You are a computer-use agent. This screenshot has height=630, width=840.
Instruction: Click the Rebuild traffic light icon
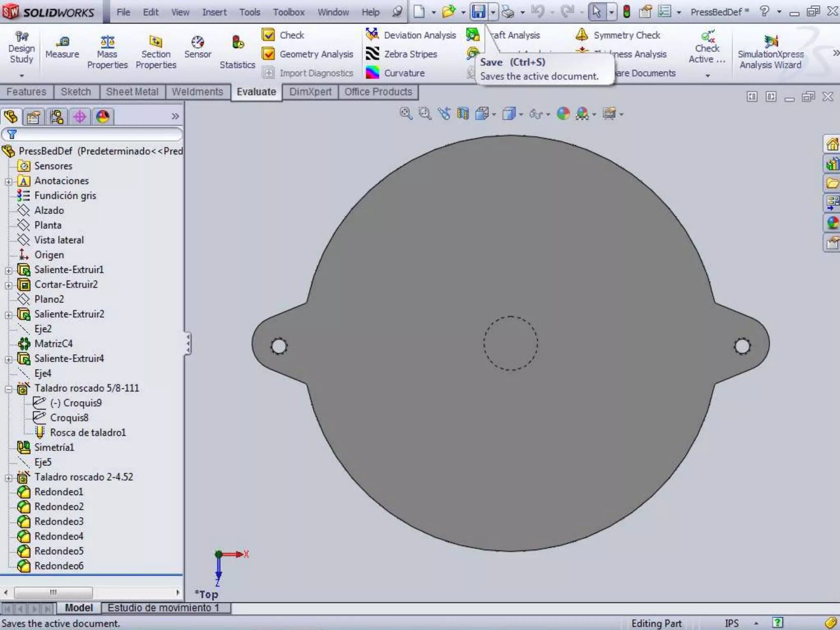[626, 11]
